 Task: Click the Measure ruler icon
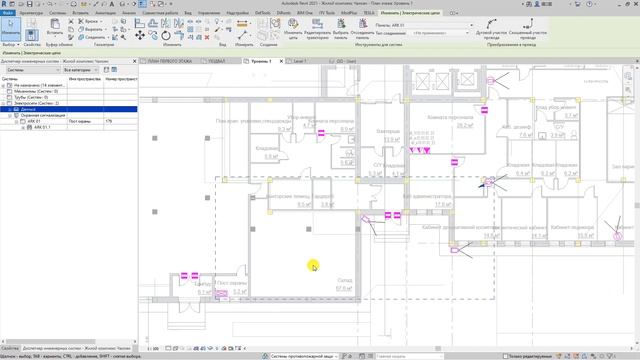pos(242,24)
